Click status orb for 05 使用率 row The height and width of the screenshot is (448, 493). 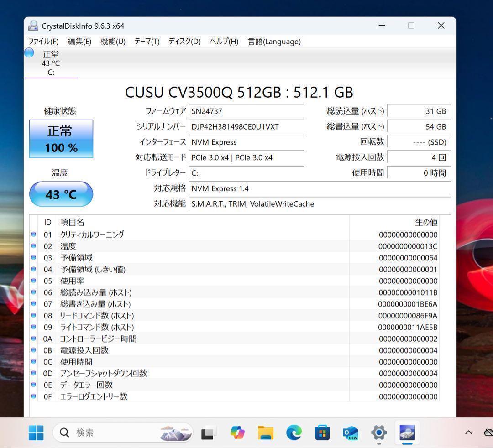(x=34, y=281)
